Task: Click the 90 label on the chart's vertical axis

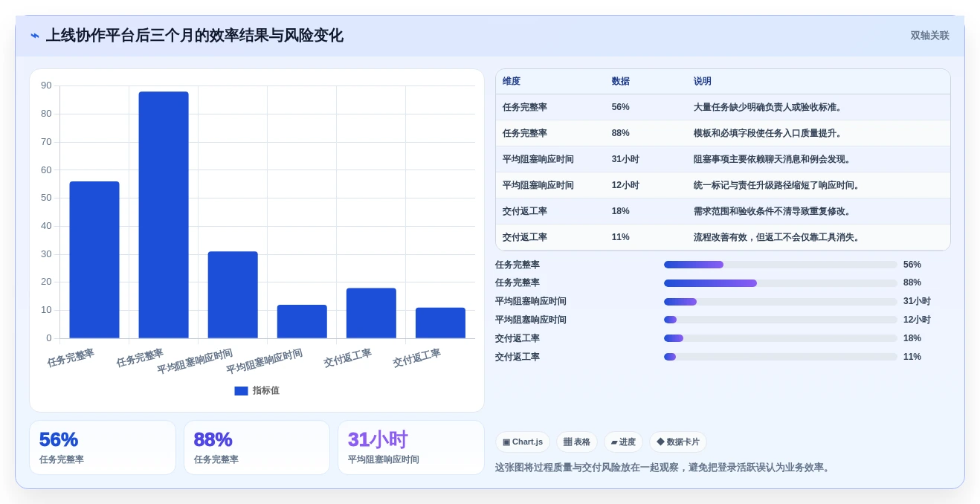Action: tap(46, 85)
